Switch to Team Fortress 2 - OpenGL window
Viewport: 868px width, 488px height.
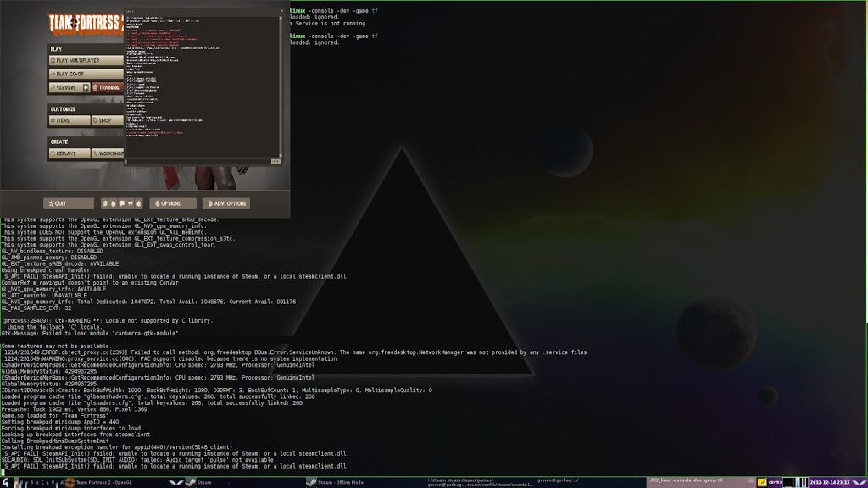[103, 482]
